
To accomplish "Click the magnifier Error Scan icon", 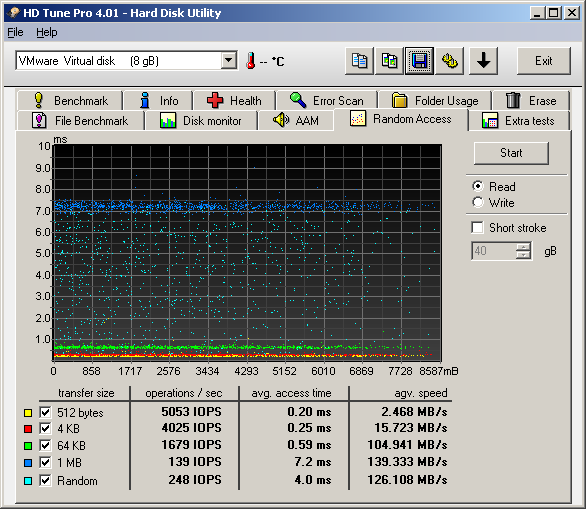I will 297,99.
